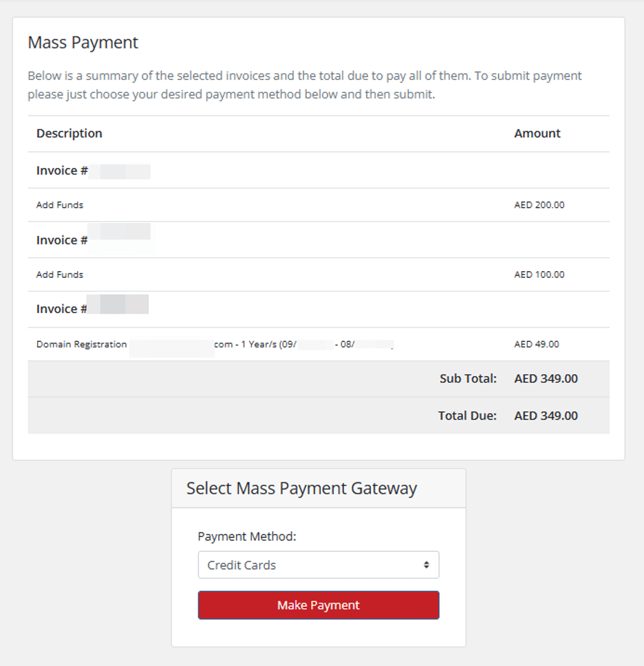Click the Sub Total amount AED 349.00

[x=546, y=378]
